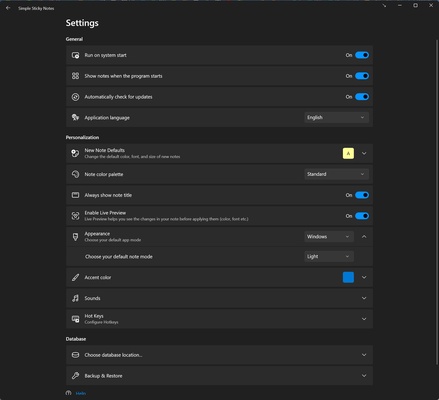Click the vertical scrollbar of settings

[437, 202]
